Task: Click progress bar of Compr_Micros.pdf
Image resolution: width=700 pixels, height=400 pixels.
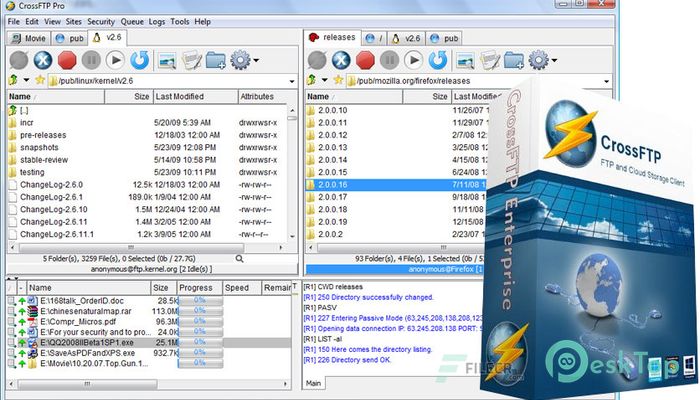Action: [x=200, y=322]
